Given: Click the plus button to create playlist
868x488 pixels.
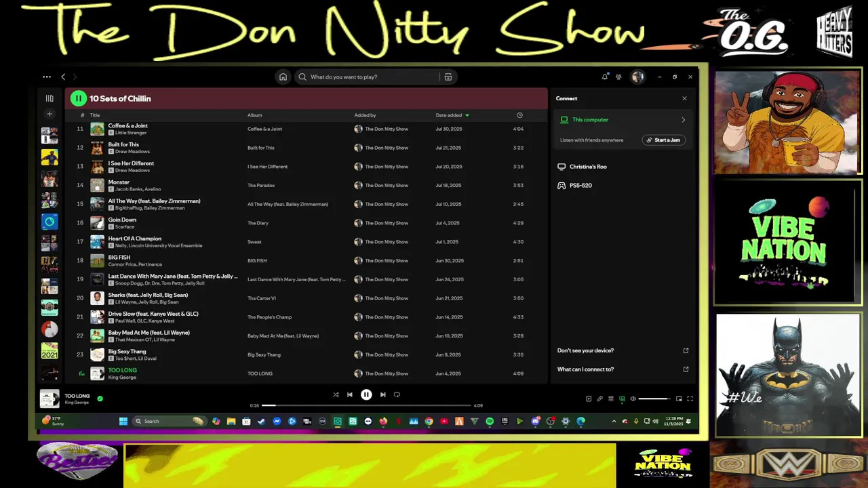Looking at the screenshot, I should 50,114.
